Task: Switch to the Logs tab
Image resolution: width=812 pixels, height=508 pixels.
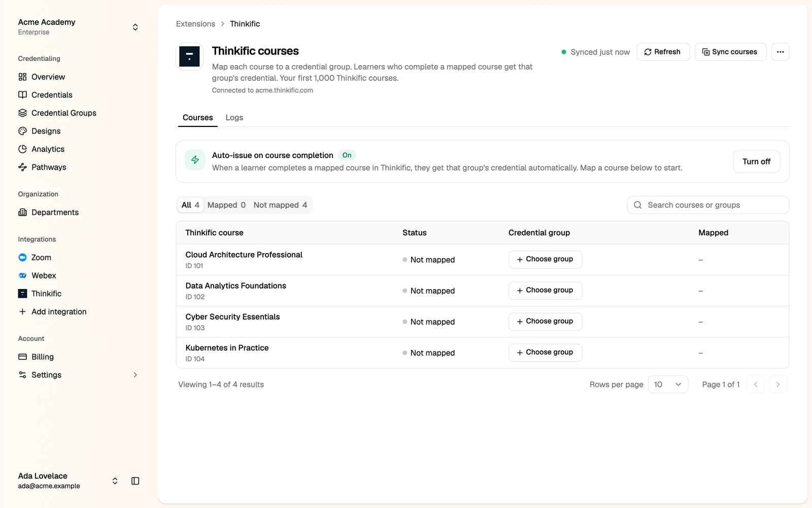Action: [234, 117]
